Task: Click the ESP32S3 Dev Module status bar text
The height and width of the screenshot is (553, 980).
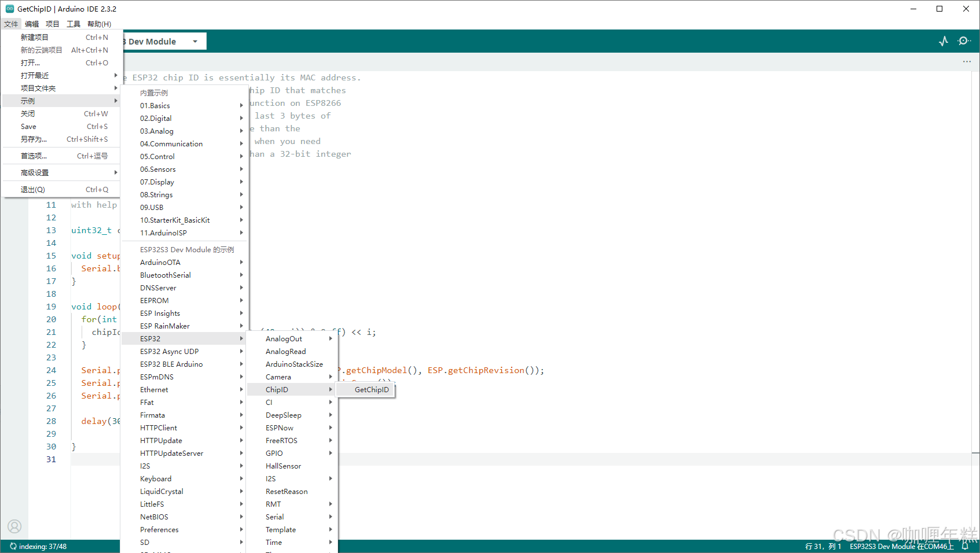Action: (x=901, y=546)
